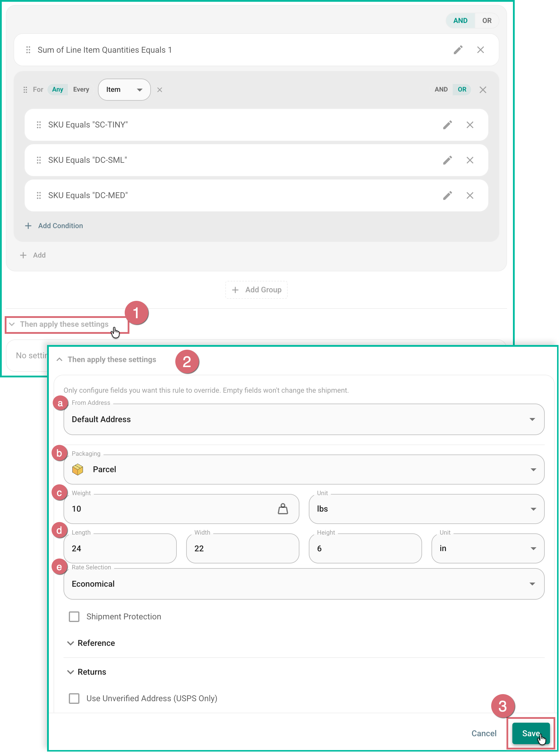
Task: Set Item group logic to OR
Action: coord(462,89)
